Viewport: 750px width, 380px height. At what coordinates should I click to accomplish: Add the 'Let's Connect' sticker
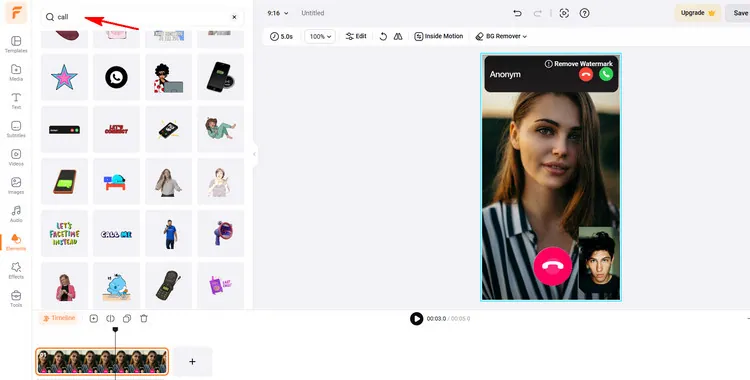(x=116, y=129)
